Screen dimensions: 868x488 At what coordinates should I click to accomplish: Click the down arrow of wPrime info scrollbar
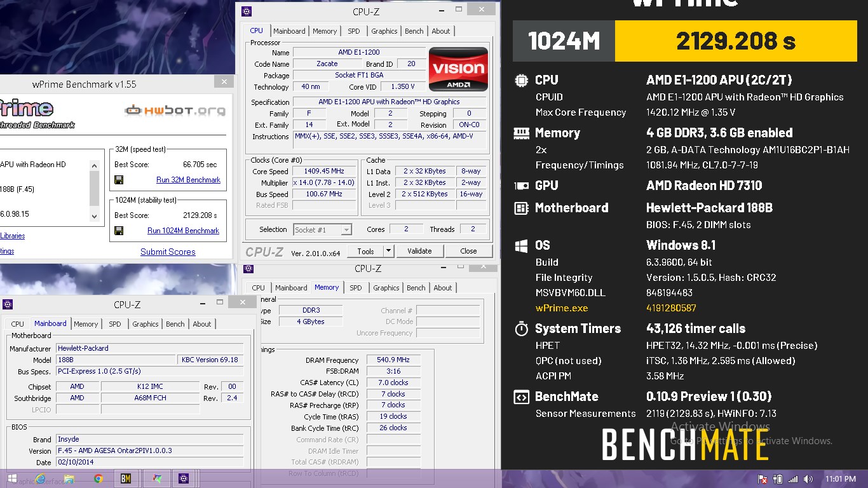pos(95,216)
